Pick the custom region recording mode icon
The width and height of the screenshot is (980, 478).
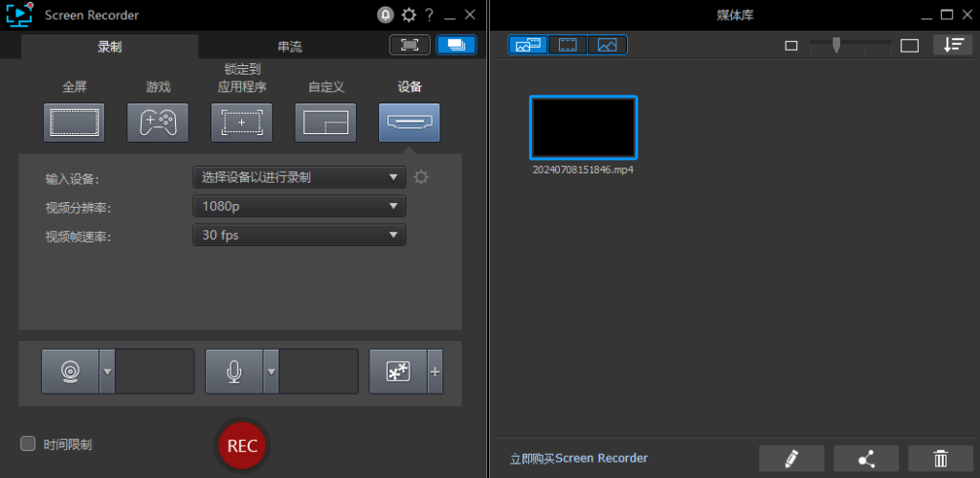(x=325, y=122)
